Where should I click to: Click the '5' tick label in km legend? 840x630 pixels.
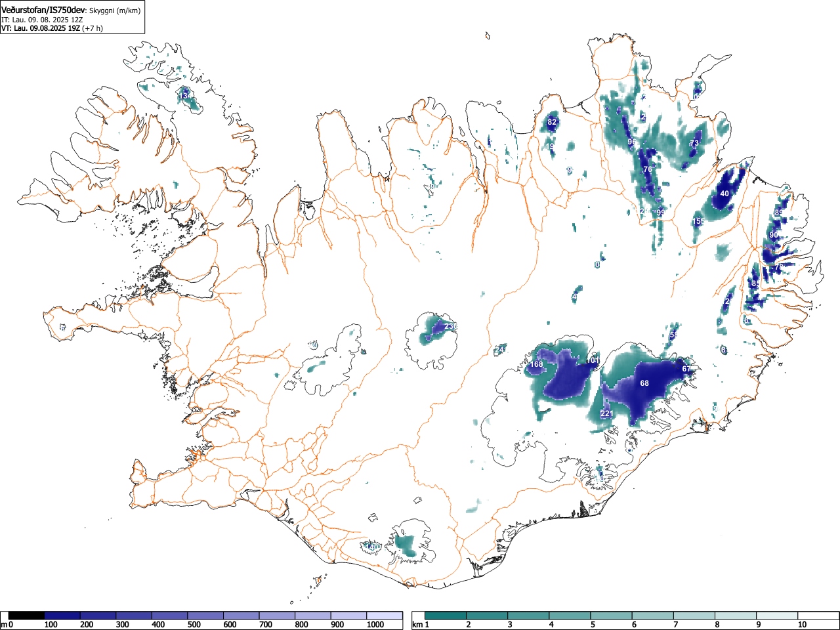pos(592,625)
